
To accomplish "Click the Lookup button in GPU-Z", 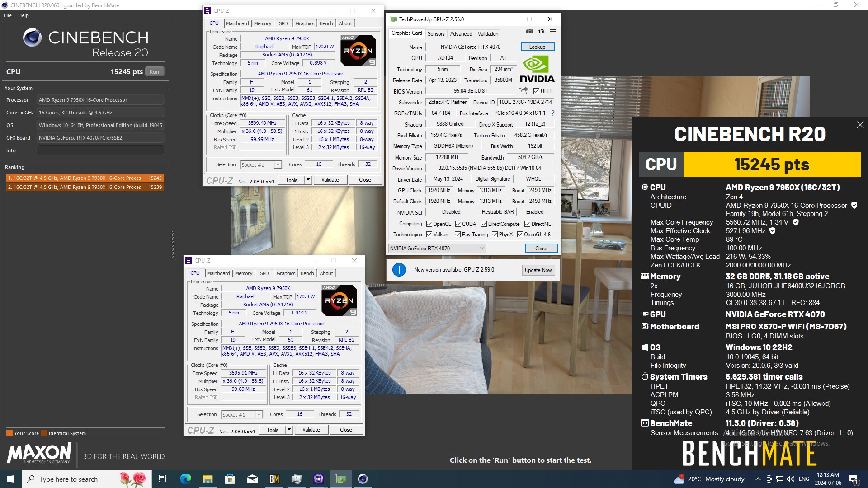I will coord(537,47).
